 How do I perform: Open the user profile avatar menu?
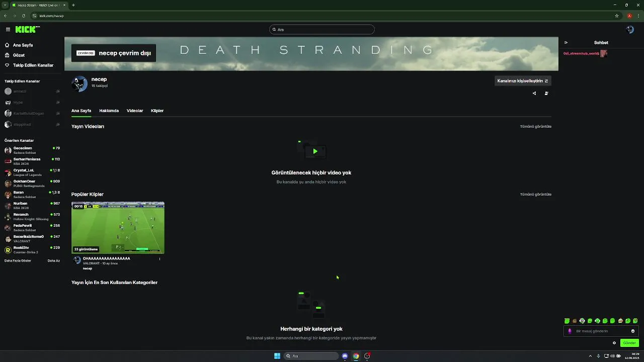pos(630,30)
